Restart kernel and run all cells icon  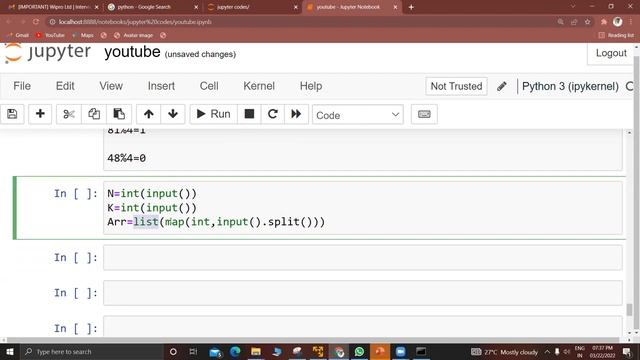tap(296, 114)
